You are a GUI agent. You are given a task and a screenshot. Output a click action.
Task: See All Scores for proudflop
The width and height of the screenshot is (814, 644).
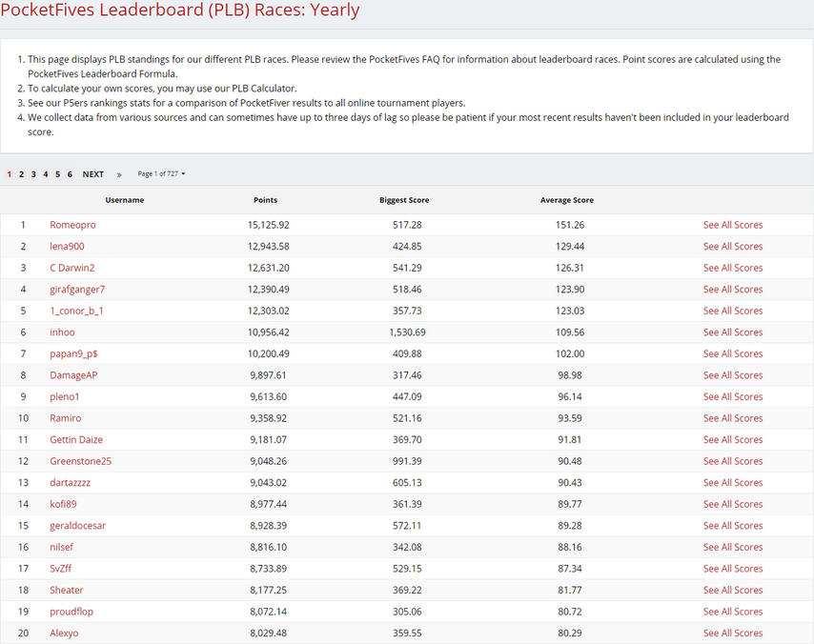click(733, 612)
